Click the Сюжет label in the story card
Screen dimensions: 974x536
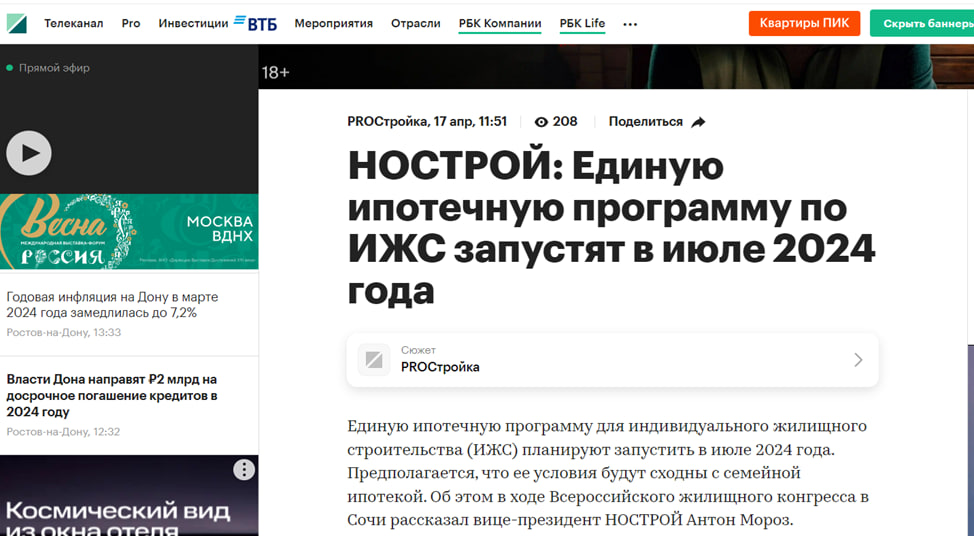click(x=418, y=350)
